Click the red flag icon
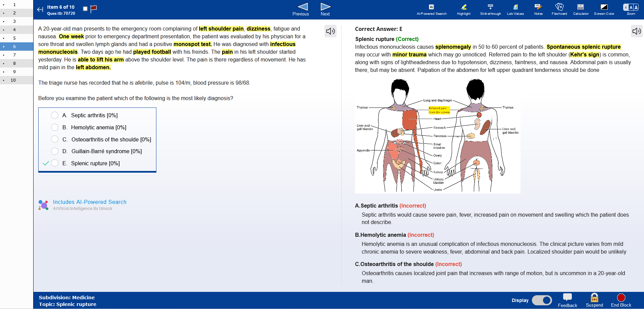 (x=94, y=9)
